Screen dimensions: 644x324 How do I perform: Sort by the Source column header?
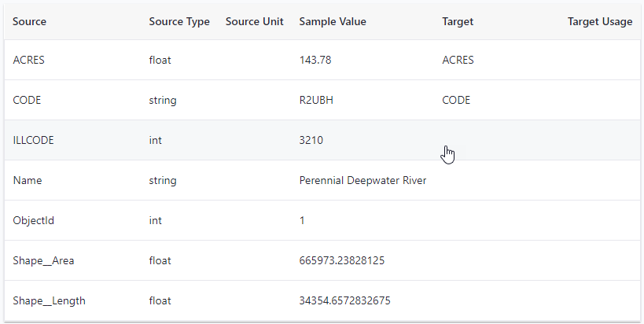30,22
